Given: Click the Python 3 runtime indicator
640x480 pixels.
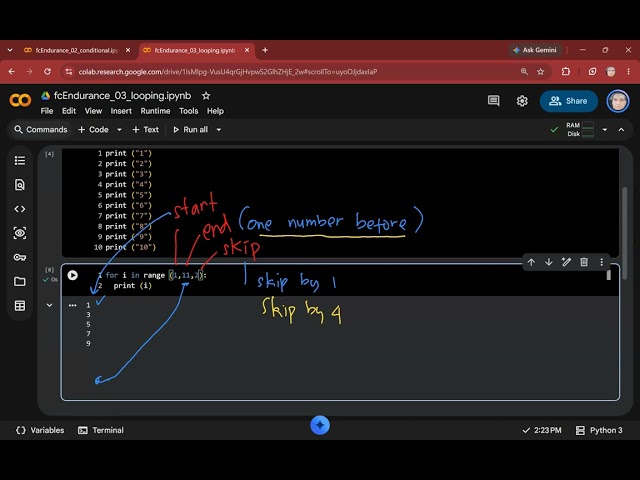Looking at the screenshot, I should [x=599, y=430].
